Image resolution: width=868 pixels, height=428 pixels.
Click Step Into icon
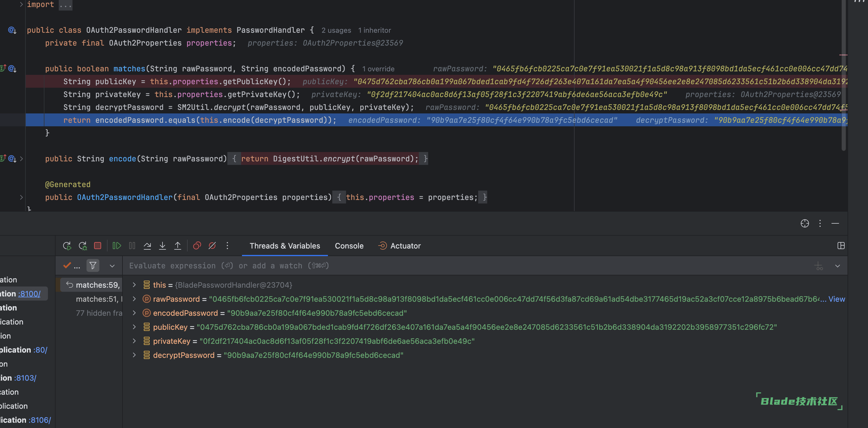point(162,246)
